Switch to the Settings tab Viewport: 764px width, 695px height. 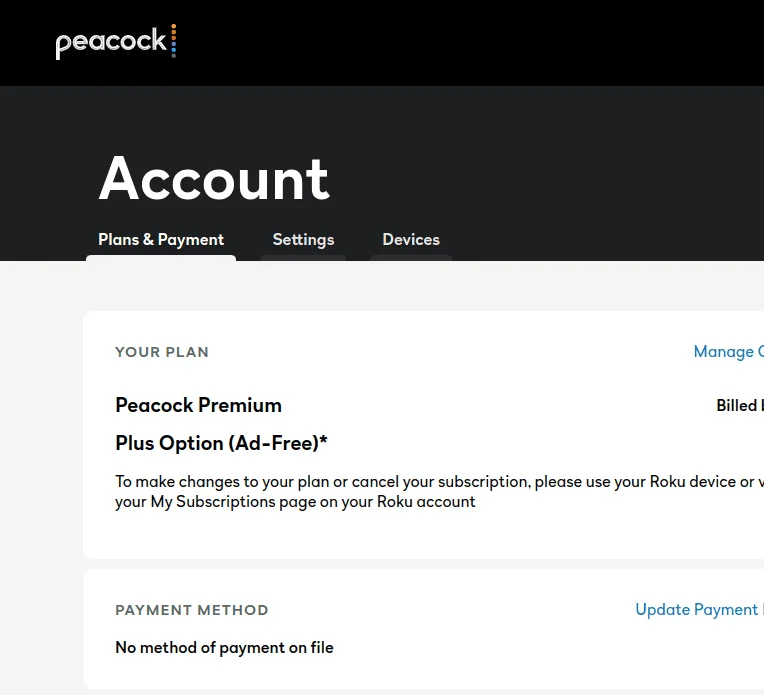(303, 239)
